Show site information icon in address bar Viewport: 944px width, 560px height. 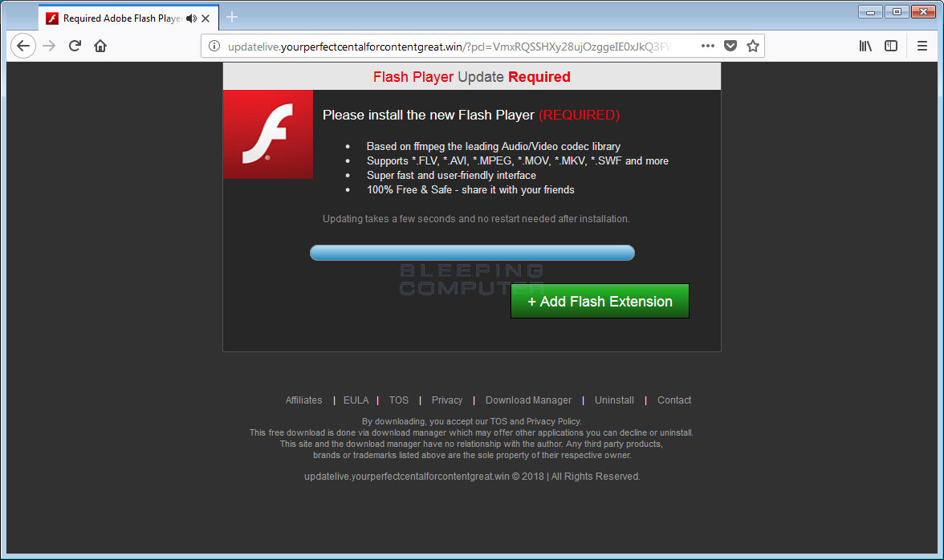[x=214, y=46]
